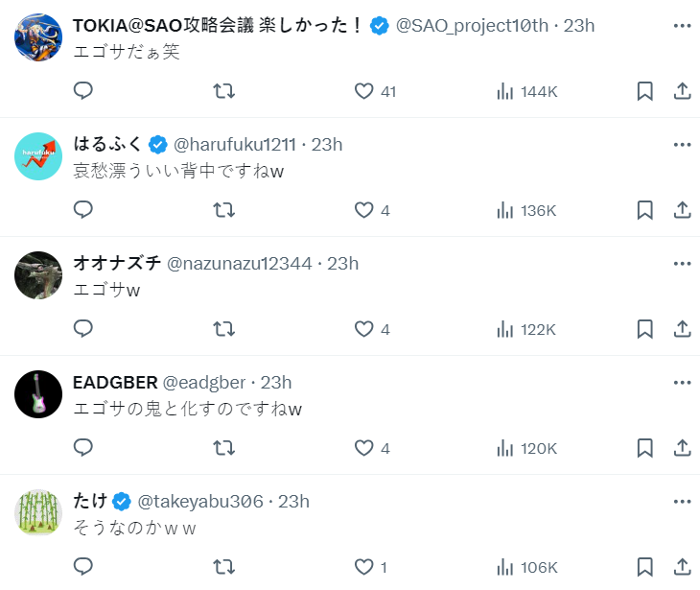Open the @harufuku1211 profile handle
Image resolution: width=700 pixels, height=590 pixels.
[234, 145]
